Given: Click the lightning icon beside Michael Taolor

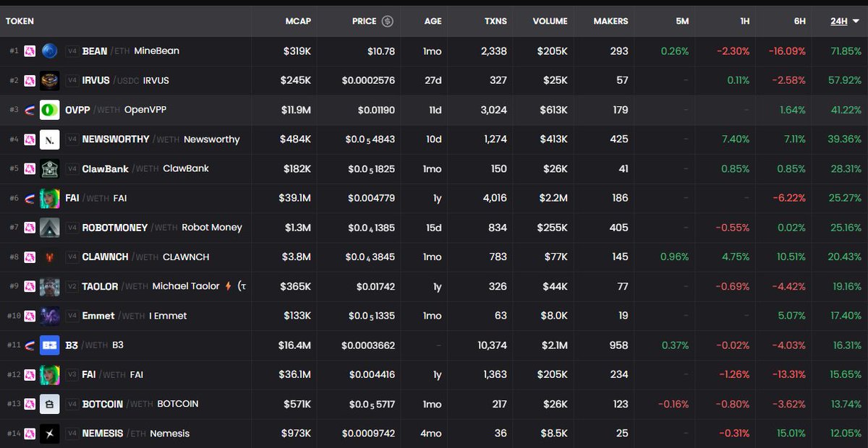Looking at the screenshot, I should pos(229,286).
